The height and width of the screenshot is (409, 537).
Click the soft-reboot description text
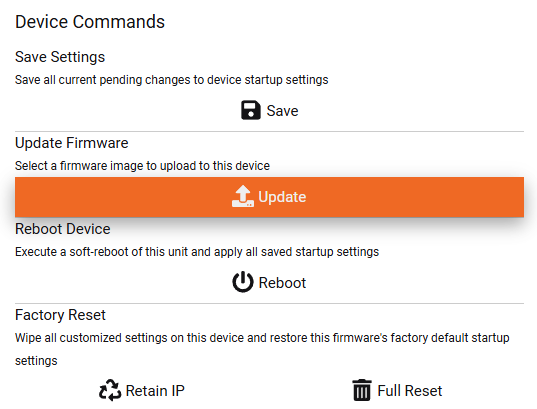[x=197, y=252]
